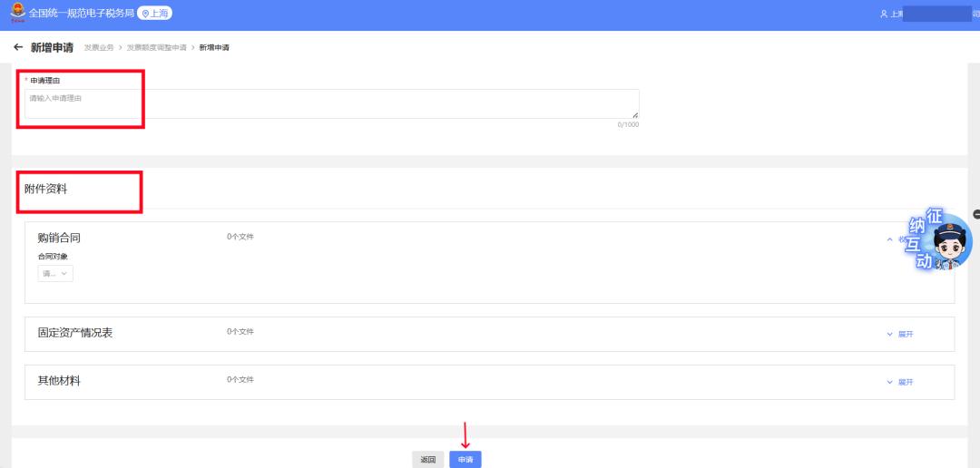Go to 发票额度调整申请 breadcrumb

[156, 47]
